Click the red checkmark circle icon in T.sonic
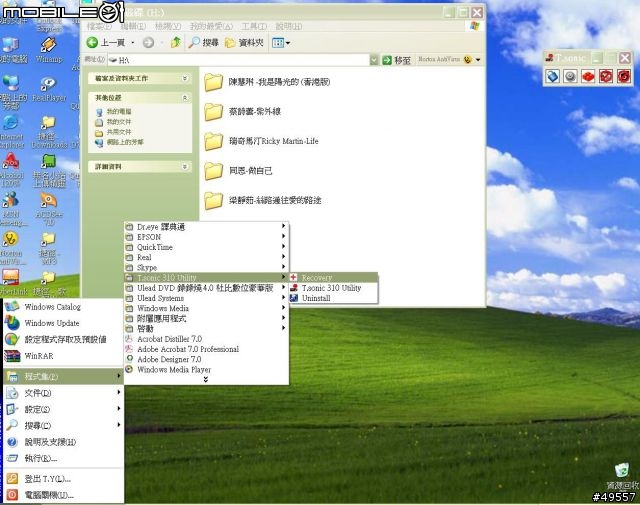This screenshot has height=505, width=640. (606, 76)
